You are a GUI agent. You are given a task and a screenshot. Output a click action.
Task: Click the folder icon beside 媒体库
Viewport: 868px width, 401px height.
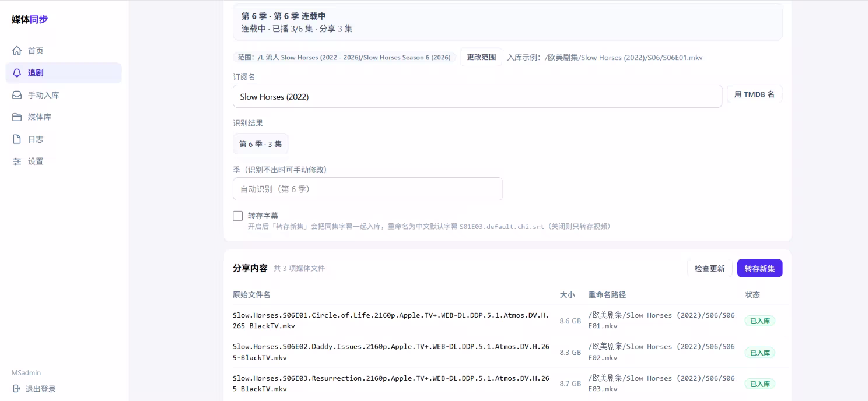(x=17, y=117)
